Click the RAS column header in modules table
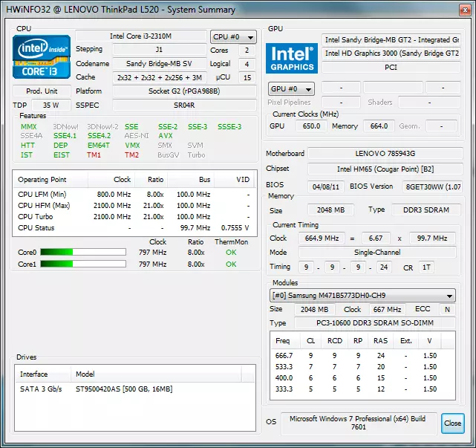Screen dimensions: 476x448 [380, 341]
